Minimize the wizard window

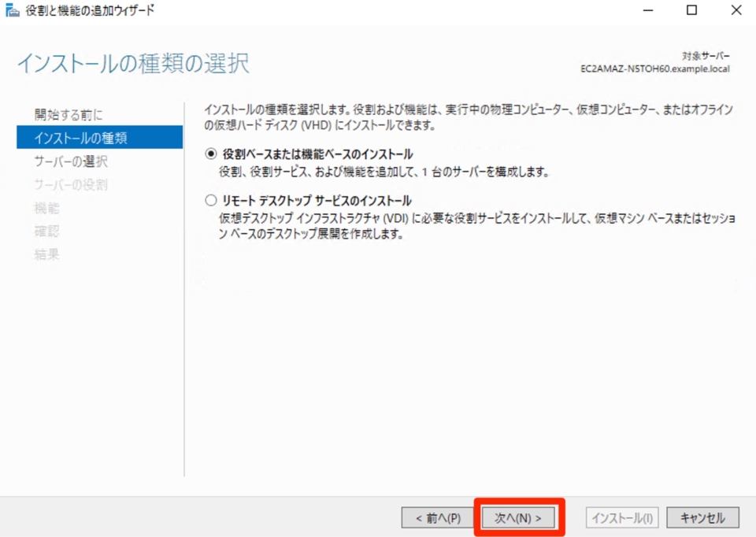point(648,10)
